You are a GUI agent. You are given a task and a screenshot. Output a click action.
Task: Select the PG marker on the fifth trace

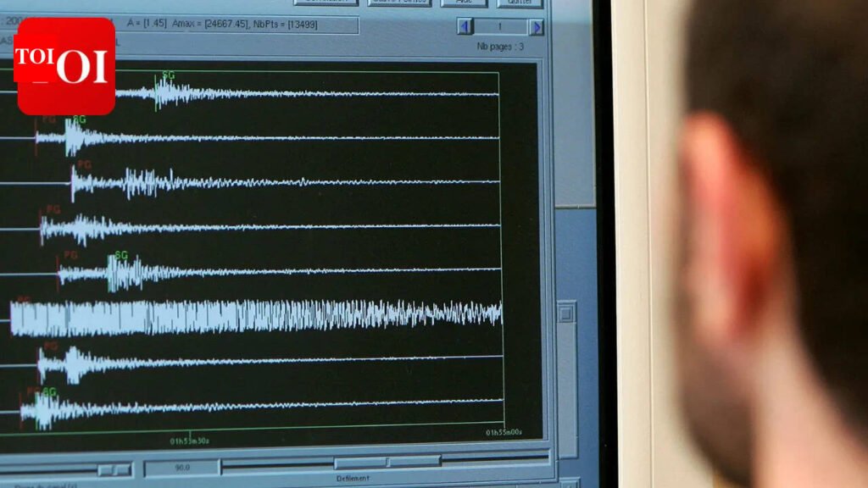point(70,254)
